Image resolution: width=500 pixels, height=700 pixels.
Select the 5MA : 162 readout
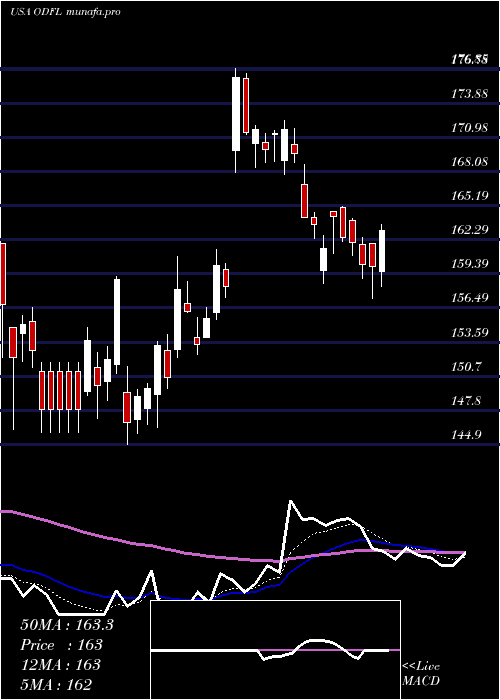[56, 684]
